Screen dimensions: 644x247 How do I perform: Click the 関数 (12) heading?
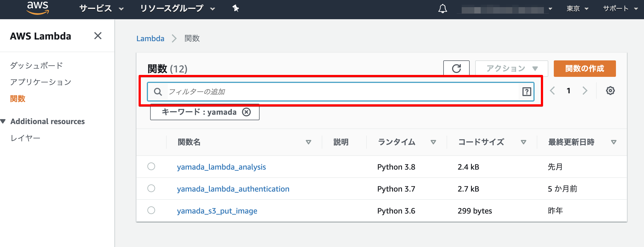167,69
